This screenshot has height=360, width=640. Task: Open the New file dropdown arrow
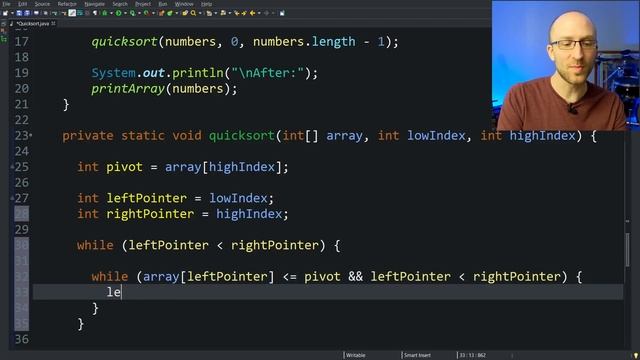coord(13,13)
